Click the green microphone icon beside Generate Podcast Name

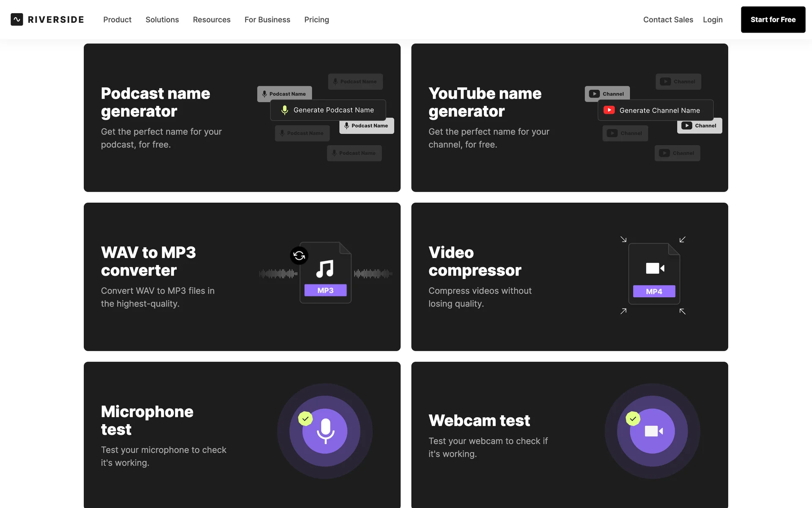[285, 110]
